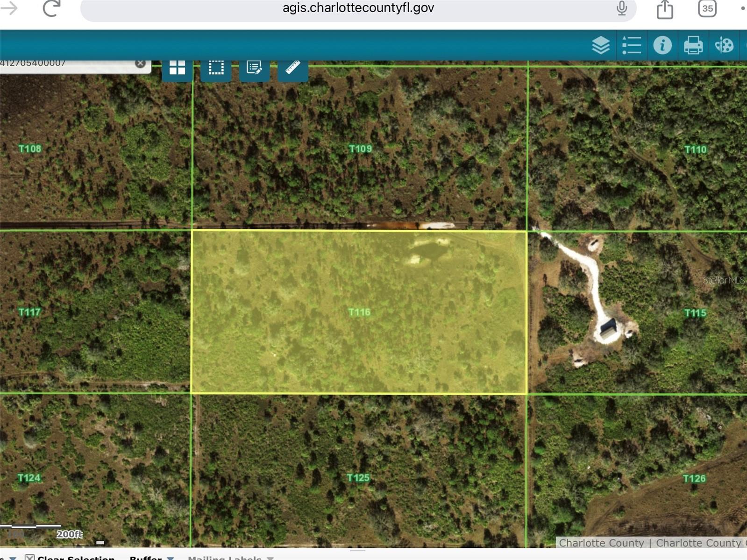Select the ruler measure tool
Screen dimensions: 747x560
pyautogui.click(x=293, y=68)
